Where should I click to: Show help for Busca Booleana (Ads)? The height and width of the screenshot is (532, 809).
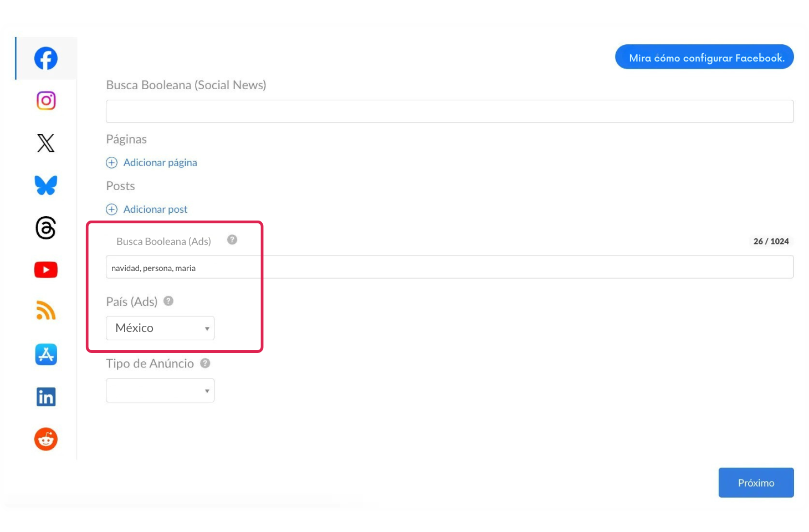tap(232, 240)
